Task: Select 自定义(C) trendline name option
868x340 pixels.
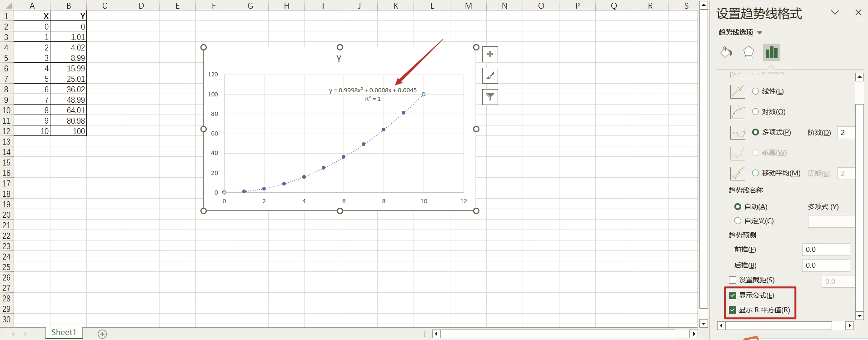Action: [754, 221]
